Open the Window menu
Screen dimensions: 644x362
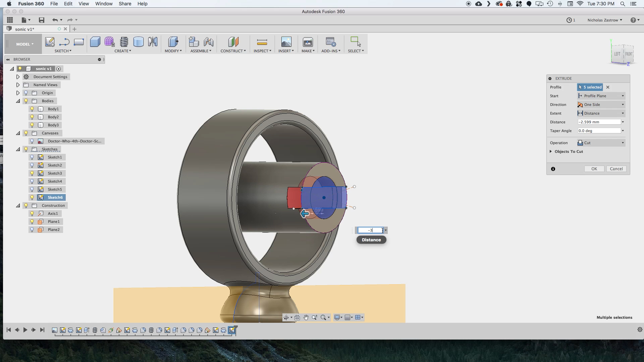click(x=104, y=4)
